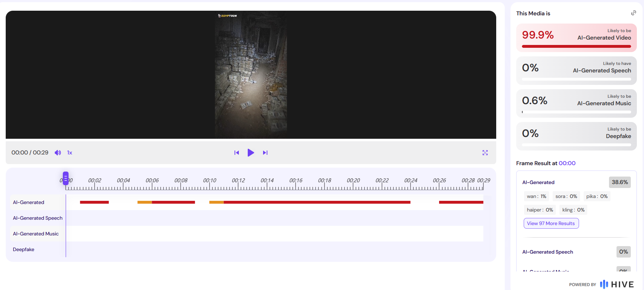
Task: Open the 0% Deepfake likelihood card
Action: coord(577,136)
